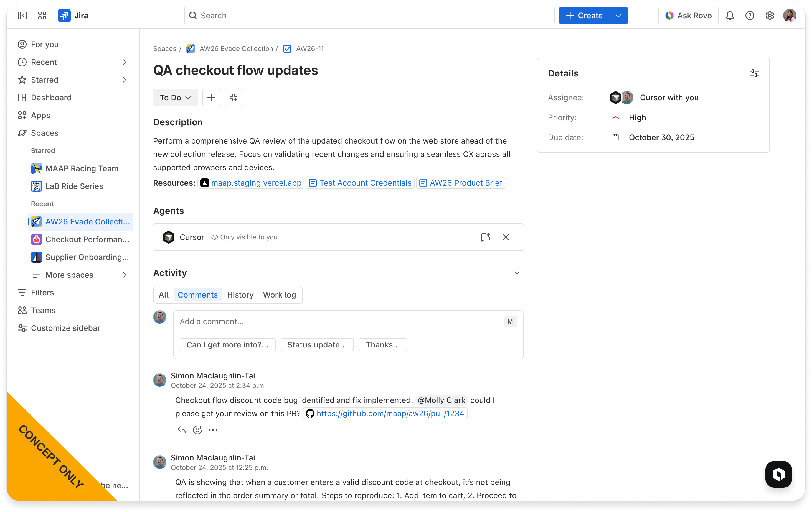Open the help question mark icon

point(750,16)
